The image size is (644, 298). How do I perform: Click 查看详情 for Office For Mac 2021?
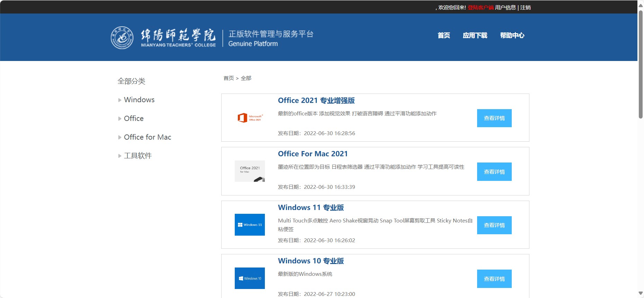pyautogui.click(x=494, y=172)
